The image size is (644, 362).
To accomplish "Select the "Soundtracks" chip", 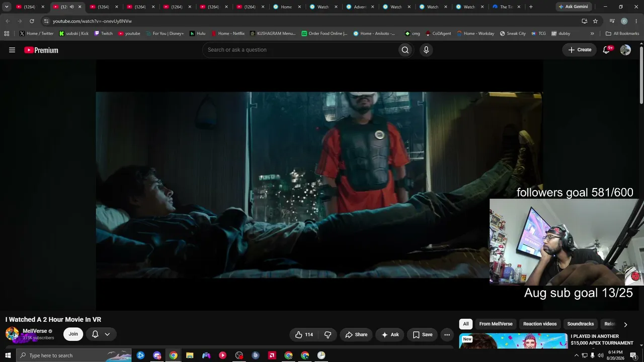I will tap(581, 324).
